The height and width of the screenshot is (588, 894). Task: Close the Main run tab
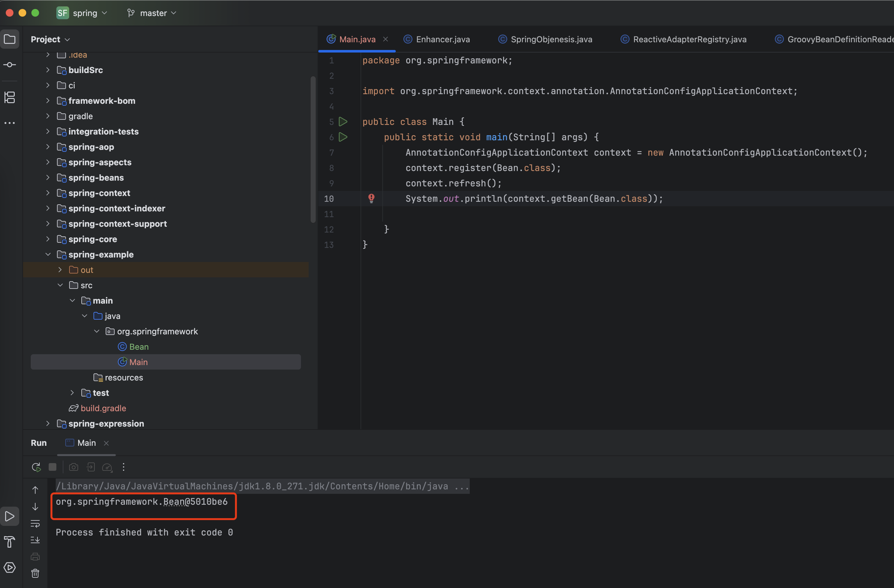coord(106,443)
